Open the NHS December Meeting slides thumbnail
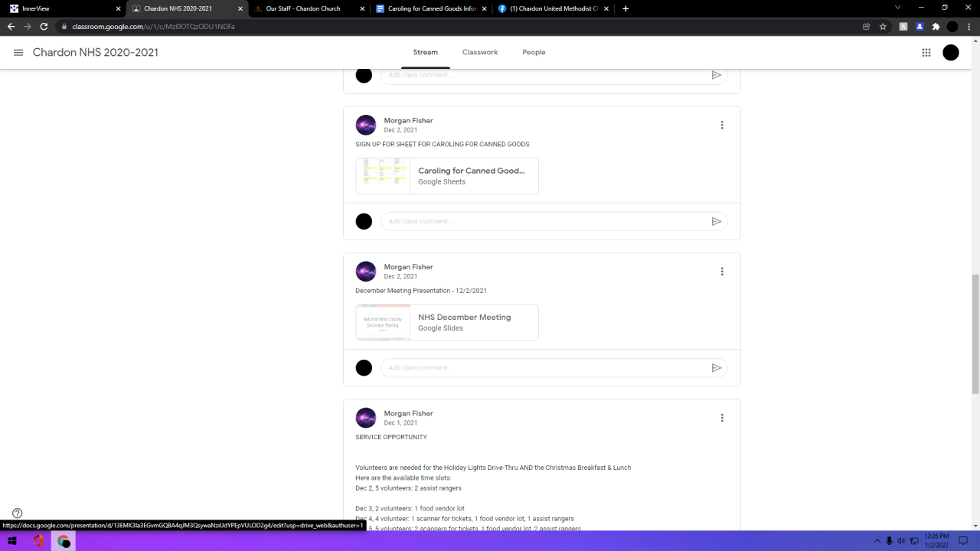The height and width of the screenshot is (551, 980). click(383, 322)
